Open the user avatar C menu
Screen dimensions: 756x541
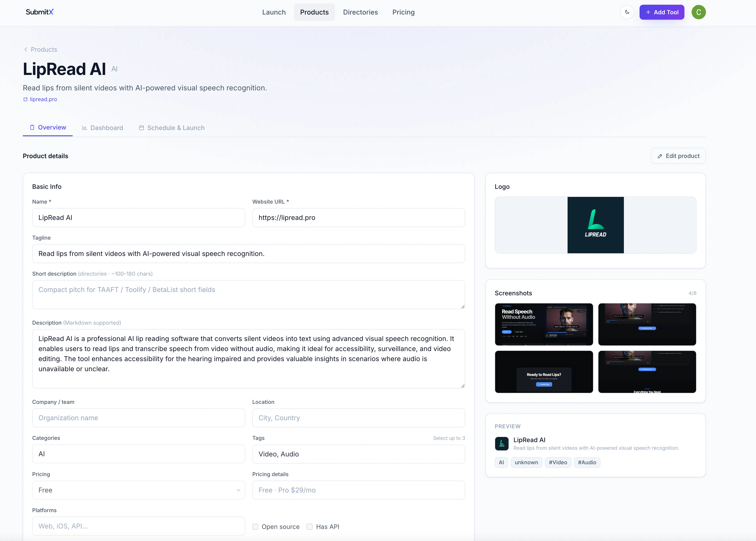[698, 12]
